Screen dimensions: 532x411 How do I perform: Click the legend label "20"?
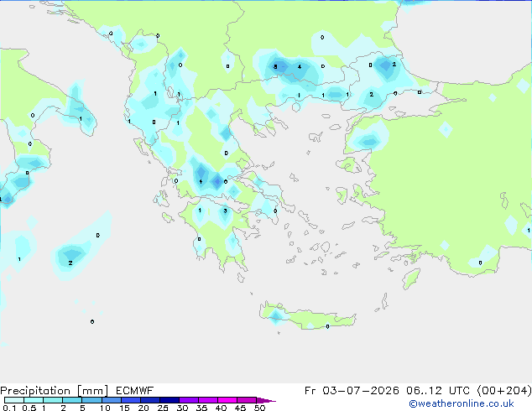coord(143,408)
